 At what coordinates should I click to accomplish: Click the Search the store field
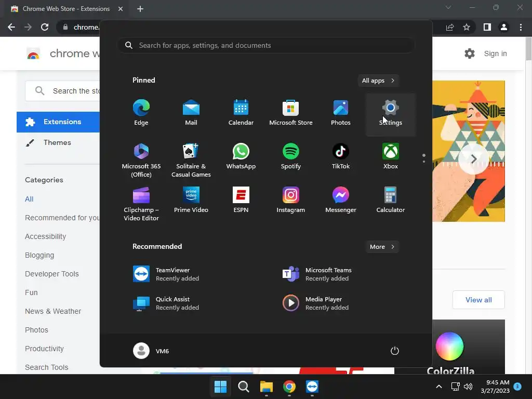(x=62, y=91)
